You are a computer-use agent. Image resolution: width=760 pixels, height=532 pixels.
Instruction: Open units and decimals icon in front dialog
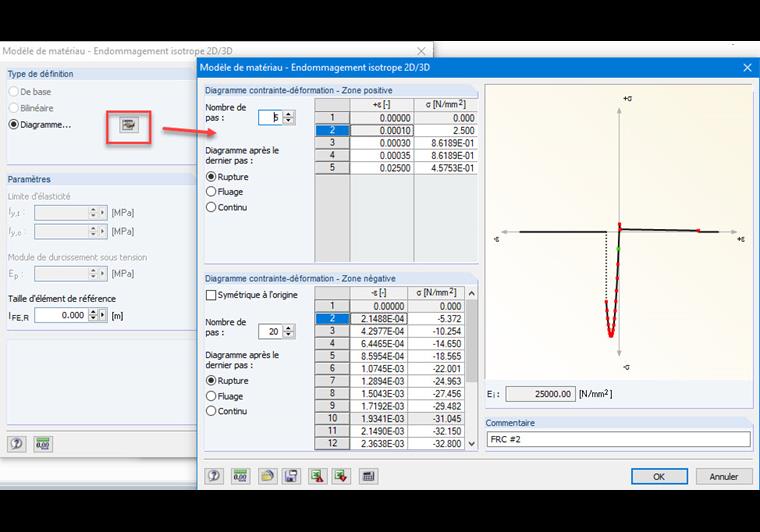[240, 476]
